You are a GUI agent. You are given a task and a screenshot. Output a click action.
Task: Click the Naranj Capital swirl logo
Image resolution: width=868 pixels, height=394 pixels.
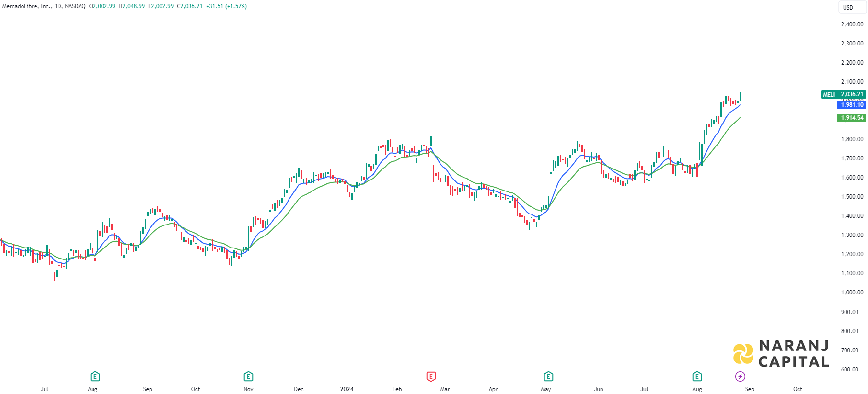pyautogui.click(x=743, y=354)
